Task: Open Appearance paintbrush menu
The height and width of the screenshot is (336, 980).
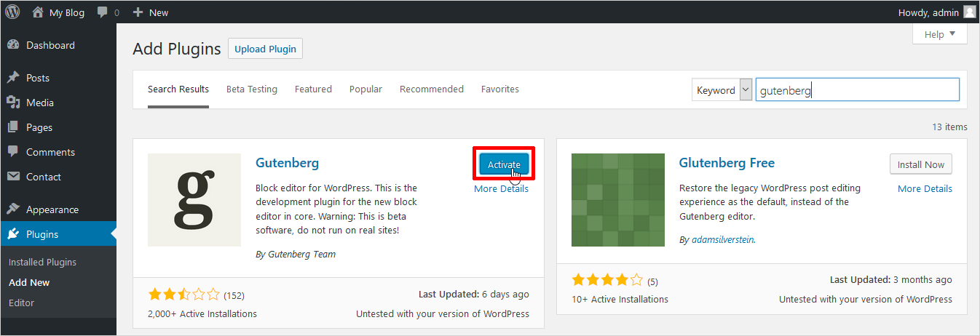Action: coord(13,209)
